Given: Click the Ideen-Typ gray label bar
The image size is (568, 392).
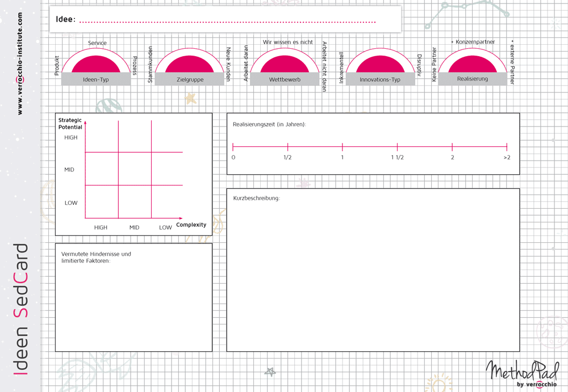Looking at the screenshot, I should (x=96, y=79).
